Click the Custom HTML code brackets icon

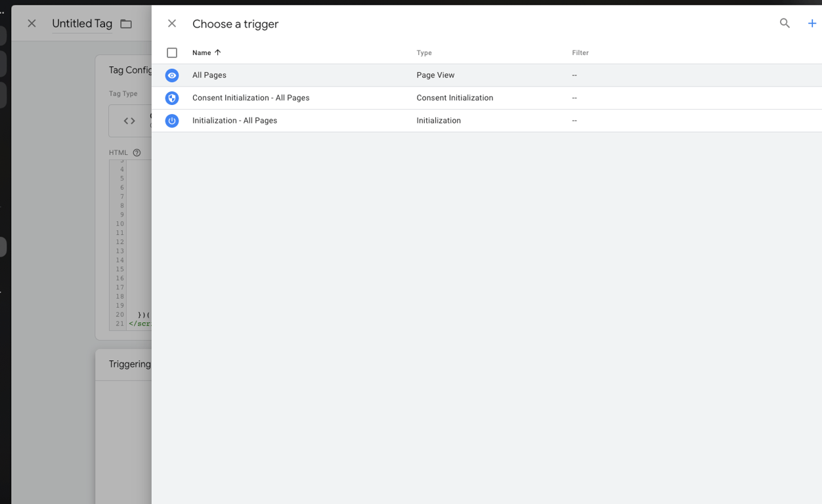tap(129, 121)
